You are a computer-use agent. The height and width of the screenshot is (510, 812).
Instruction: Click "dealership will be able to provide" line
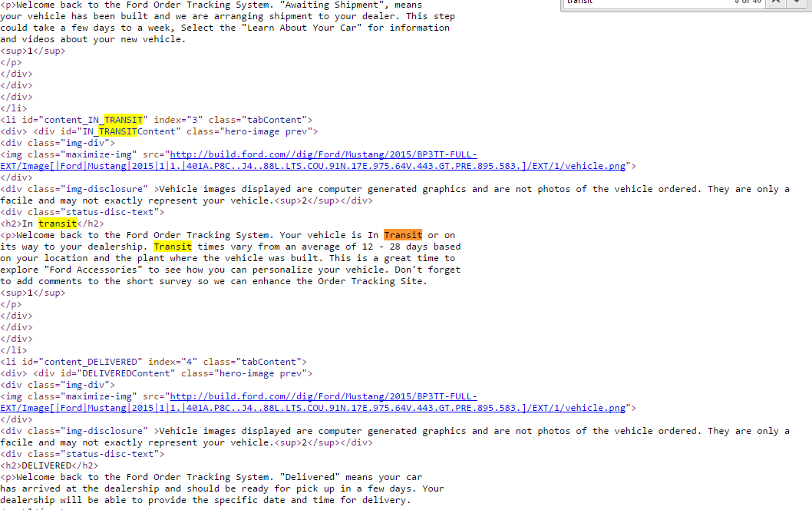tap(206, 500)
